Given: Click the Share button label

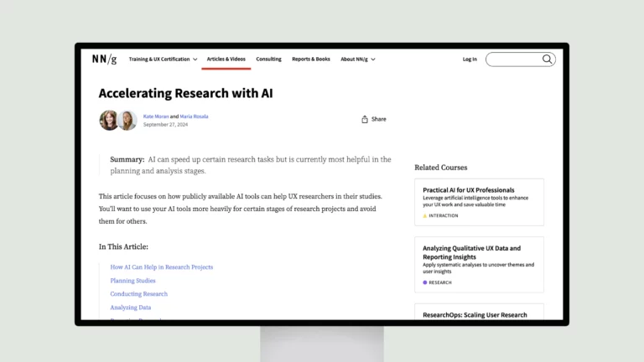Looking at the screenshot, I should click(379, 119).
